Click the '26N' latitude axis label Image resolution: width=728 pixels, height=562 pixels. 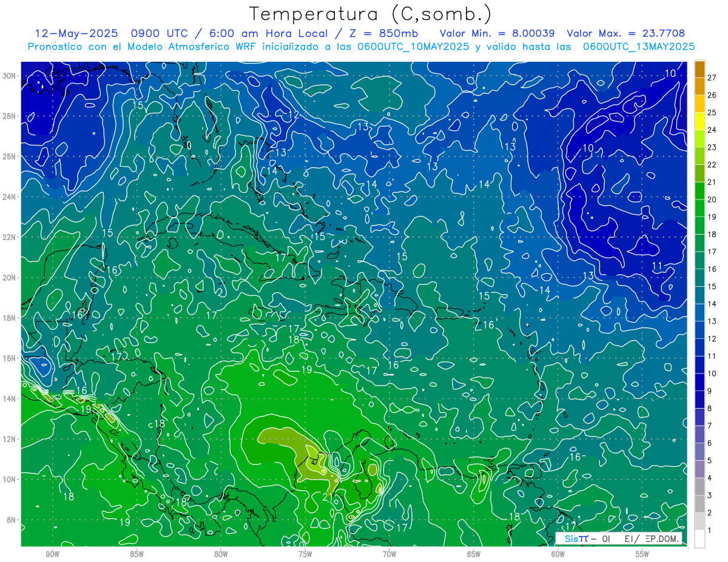coord(9,156)
